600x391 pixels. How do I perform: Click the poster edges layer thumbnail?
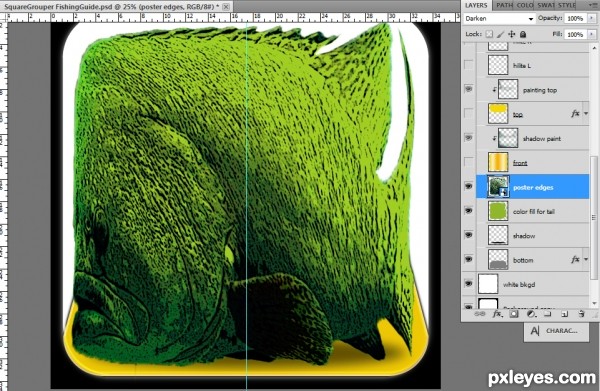click(x=498, y=187)
